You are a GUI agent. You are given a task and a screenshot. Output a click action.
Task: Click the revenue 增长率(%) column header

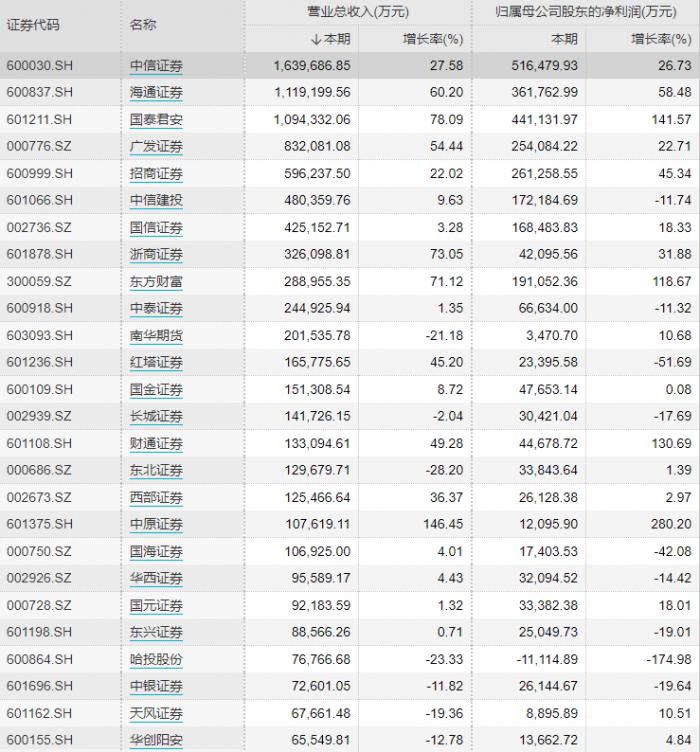[433, 39]
